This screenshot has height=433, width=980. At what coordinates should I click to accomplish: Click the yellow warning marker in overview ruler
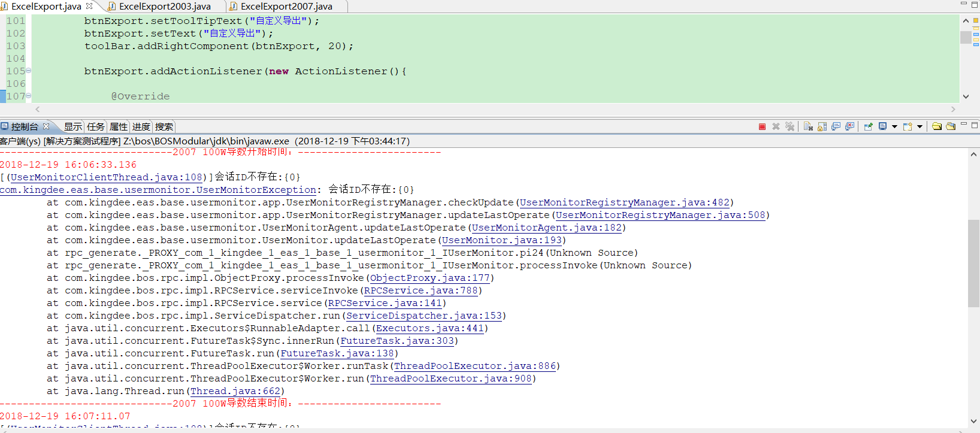click(x=976, y=20)
